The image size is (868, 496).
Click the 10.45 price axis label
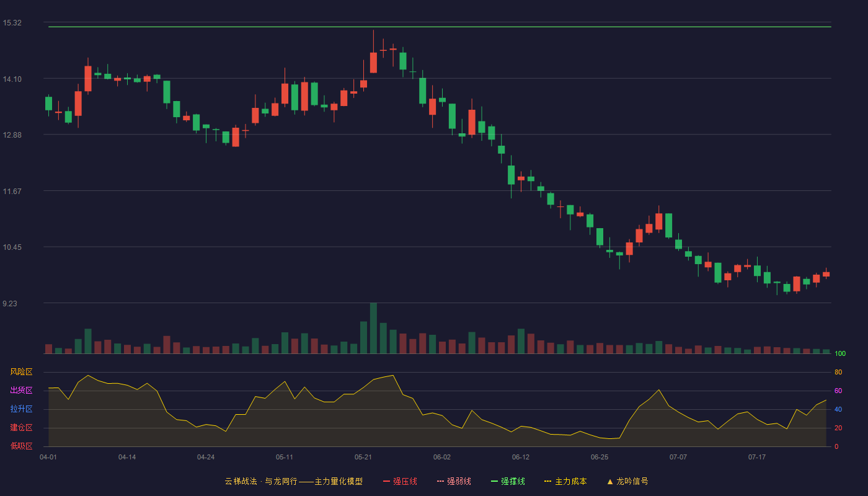[12, 247]
